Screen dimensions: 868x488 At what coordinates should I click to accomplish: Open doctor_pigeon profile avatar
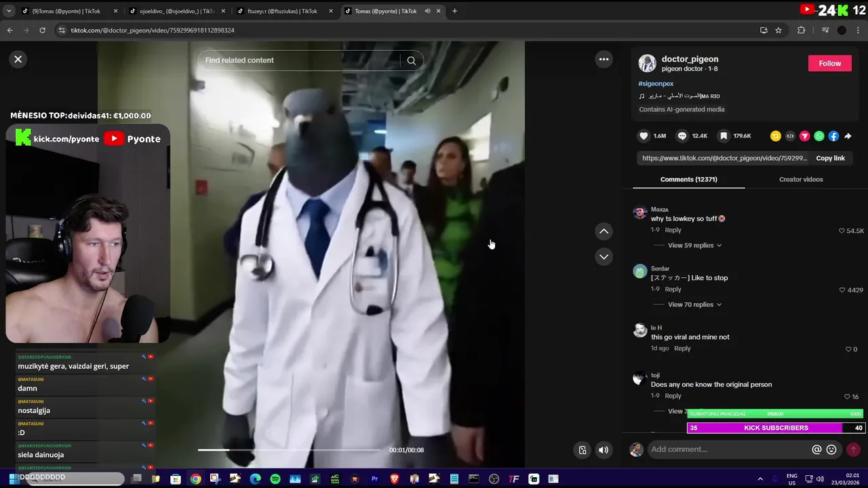647,63
